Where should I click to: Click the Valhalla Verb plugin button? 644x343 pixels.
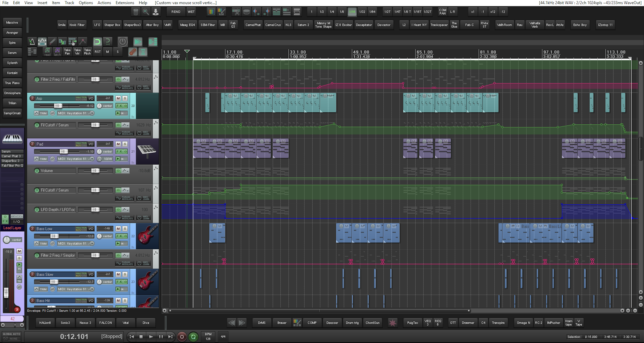coord(534,25)
